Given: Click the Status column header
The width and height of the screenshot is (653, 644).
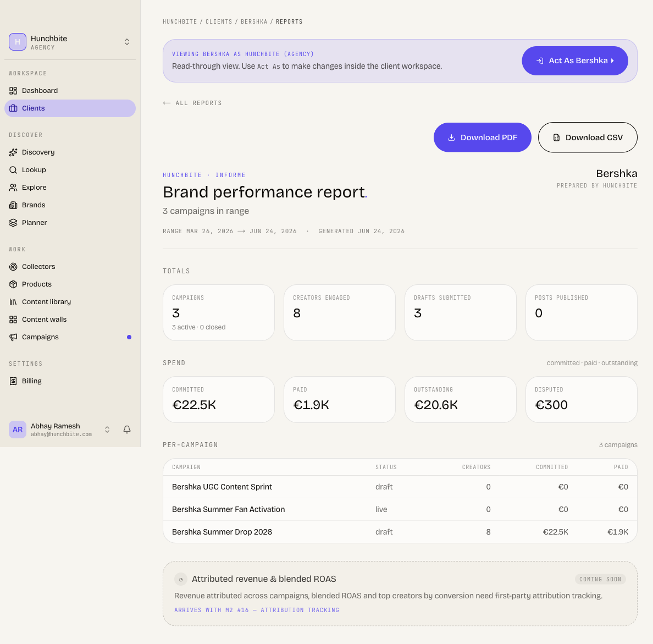Looking at the screenshot, I should 386,467.
